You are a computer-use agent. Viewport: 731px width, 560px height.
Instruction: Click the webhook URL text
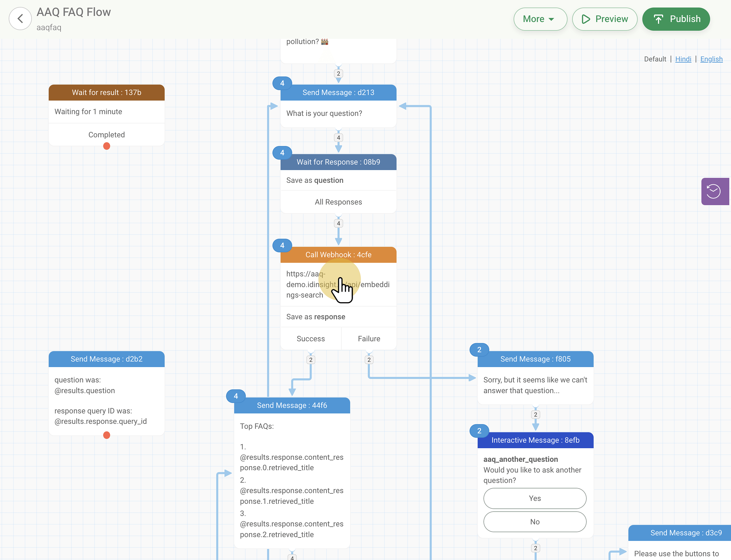tap(338, 284)
